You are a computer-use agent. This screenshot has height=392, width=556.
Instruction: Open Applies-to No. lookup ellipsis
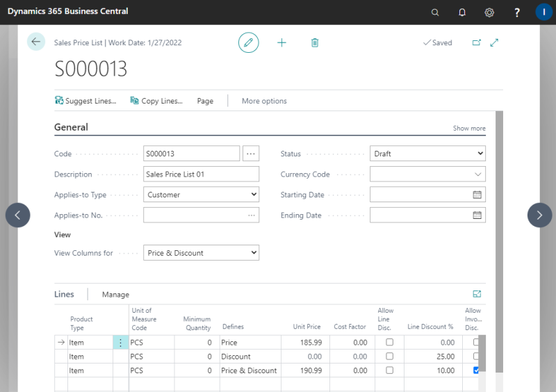(252, 215)
